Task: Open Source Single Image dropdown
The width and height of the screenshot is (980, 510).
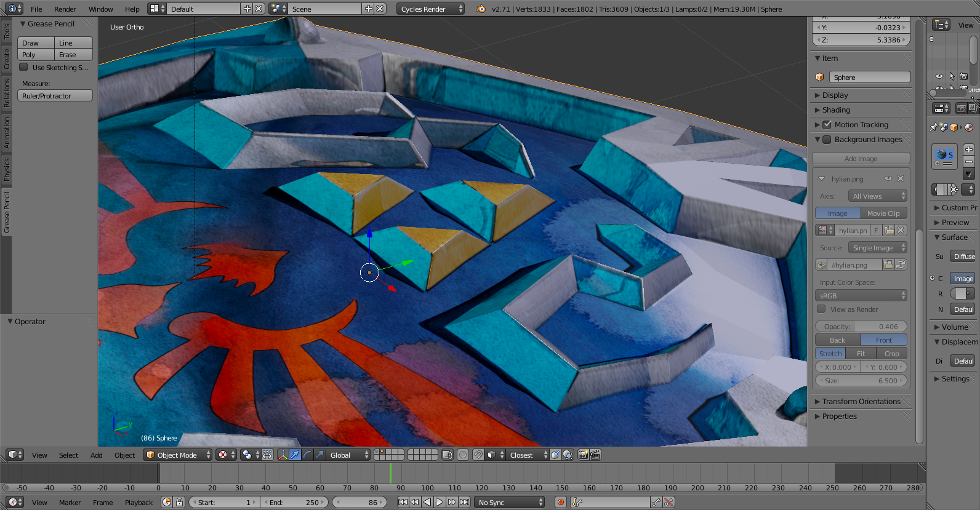Action: point(877,248)
